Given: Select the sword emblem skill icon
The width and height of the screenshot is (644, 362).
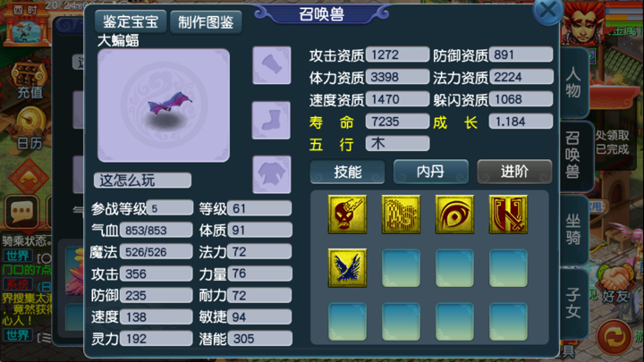Looking at the screenshot, I should pos(508,215).
